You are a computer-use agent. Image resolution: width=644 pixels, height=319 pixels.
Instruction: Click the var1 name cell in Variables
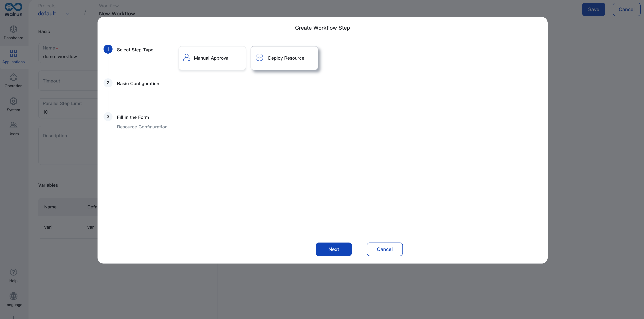[x=48, y=227]
